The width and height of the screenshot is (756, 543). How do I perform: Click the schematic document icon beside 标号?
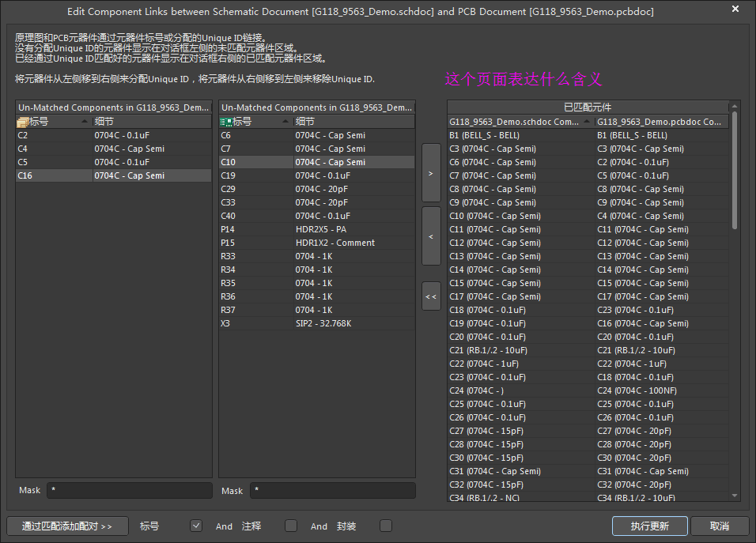[x=23, y=122]
